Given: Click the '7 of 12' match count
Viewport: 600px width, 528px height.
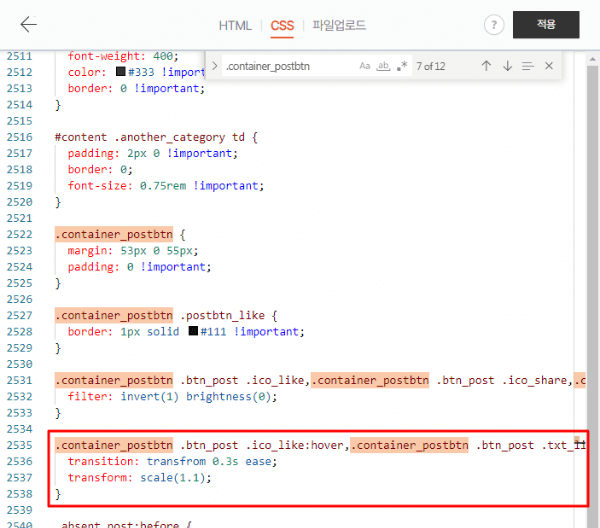Looking at the screenshot, I should [x=430, y=67].
